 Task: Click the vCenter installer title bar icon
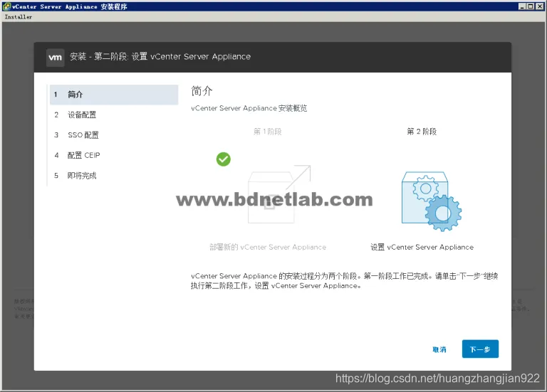point(6,6)
